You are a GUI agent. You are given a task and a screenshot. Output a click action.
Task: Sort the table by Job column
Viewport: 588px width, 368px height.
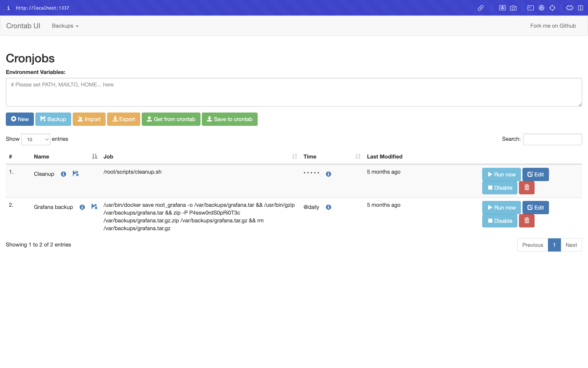coord(200,157)
